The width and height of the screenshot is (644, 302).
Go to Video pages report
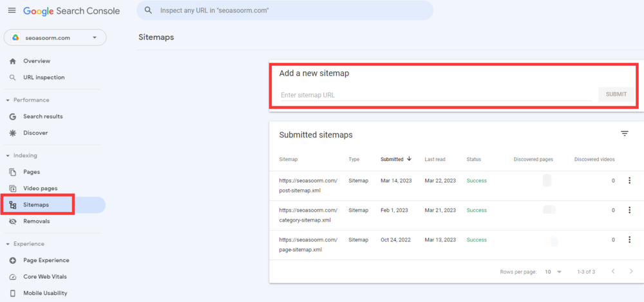point(40,188)
